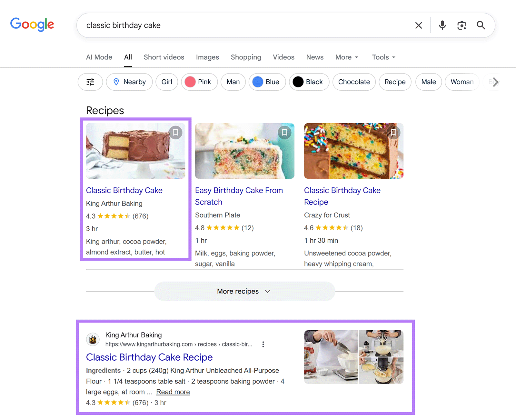Screen dimensions: 516x420
Task: Open search filters via the sliders icon
Action: (x=90, y=82)
